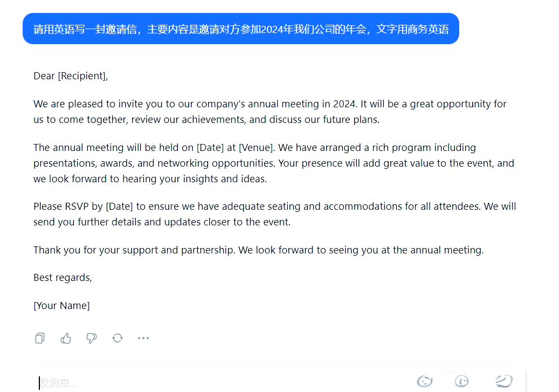Copy the reply using the copy icon
The image size is (559, 392).
click(40, 338)
